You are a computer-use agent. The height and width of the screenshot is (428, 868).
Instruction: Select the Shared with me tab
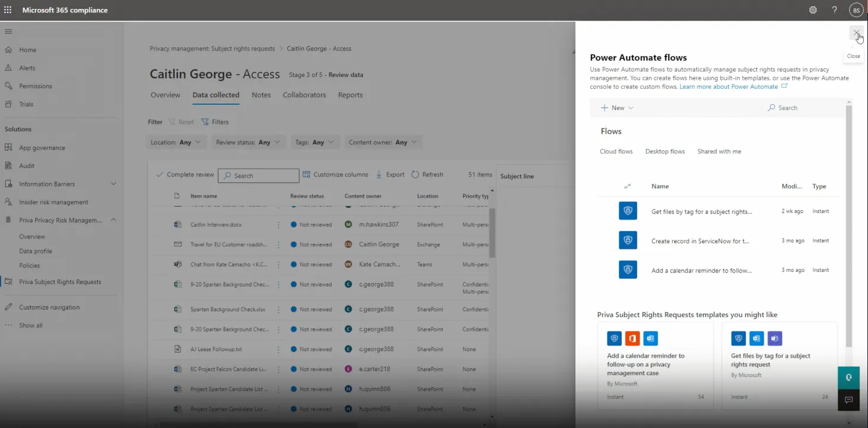pos(719,152)
